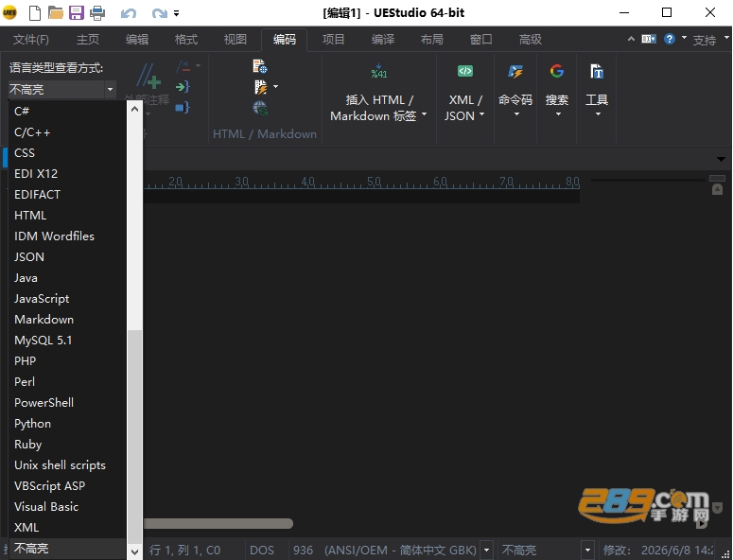Select C/C++ in language list
Screen dimensions: 733x560
pyautogui.click(x=67, y=132)
